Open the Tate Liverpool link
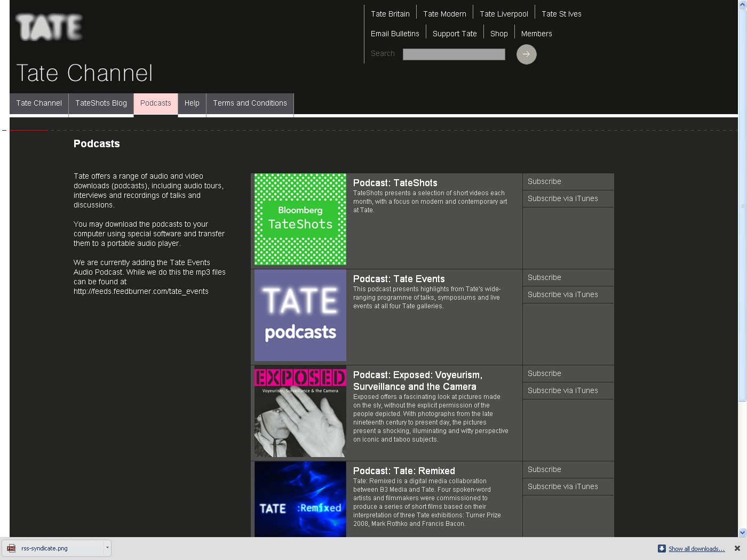 (x=504, y=14)
